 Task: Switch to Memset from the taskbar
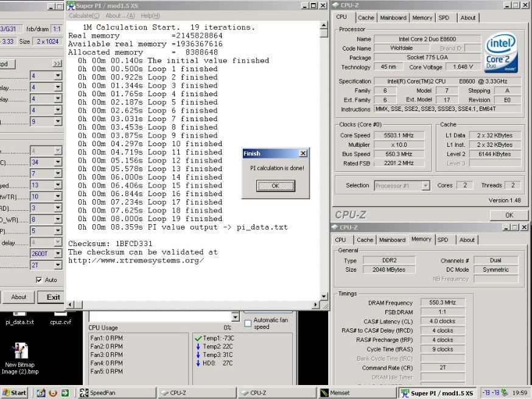pos(357,393)
